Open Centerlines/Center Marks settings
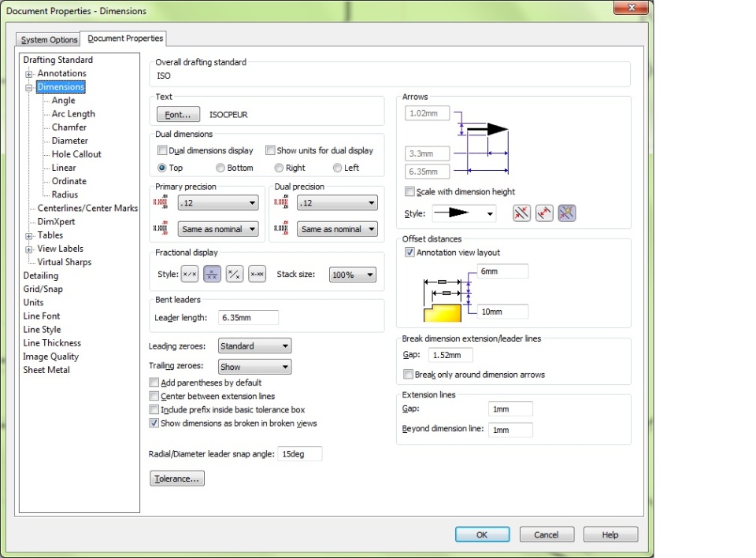This screenshot has width=756, height=558. pos(87,208)
